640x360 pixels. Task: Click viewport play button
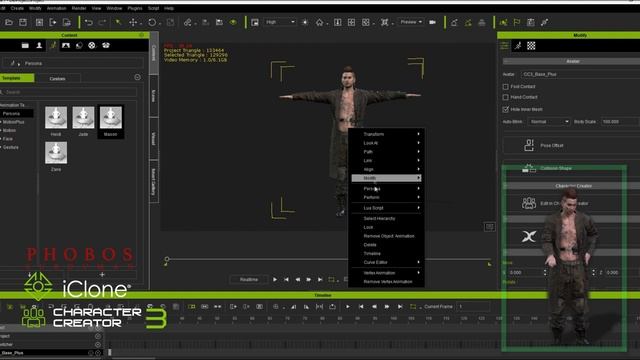click(x=275, y=280)
